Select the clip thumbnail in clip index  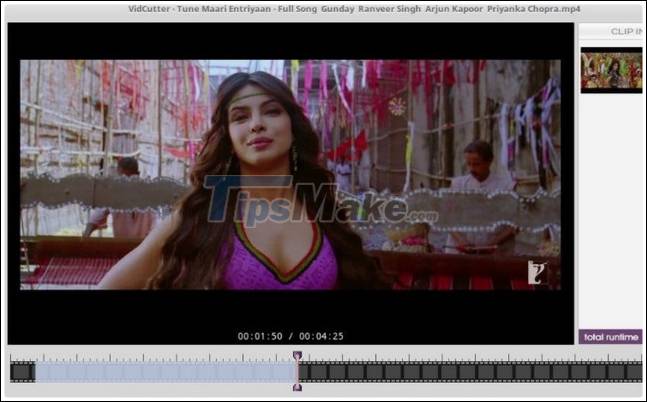click(612, 70)
